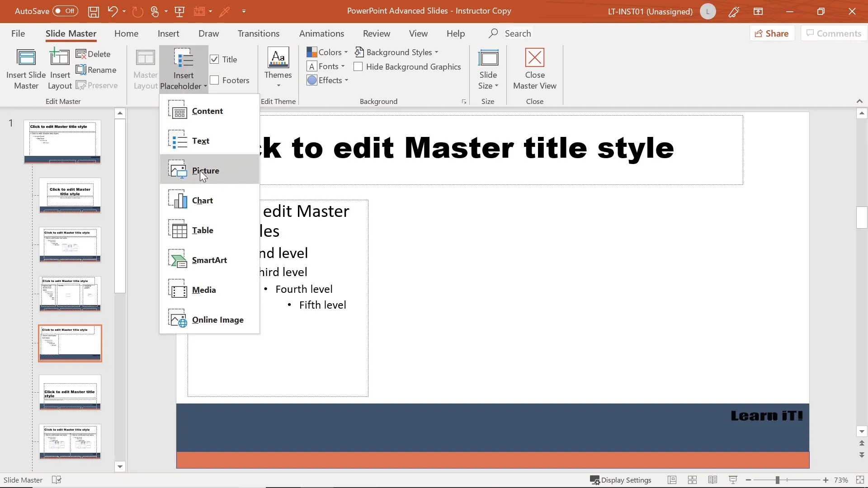Click the Save icon in title bar
The width and height of the screenshot is (868, 488).
point(94,11)
